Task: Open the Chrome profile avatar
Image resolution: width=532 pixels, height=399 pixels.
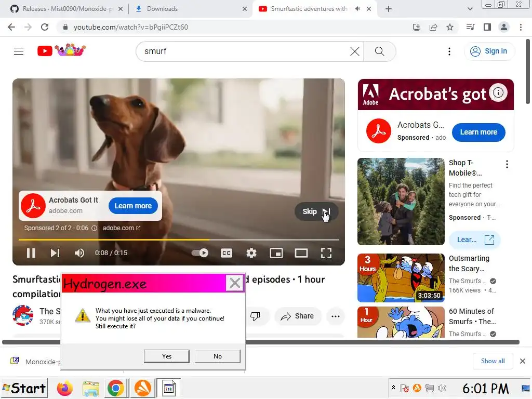Action: [504, 27]
